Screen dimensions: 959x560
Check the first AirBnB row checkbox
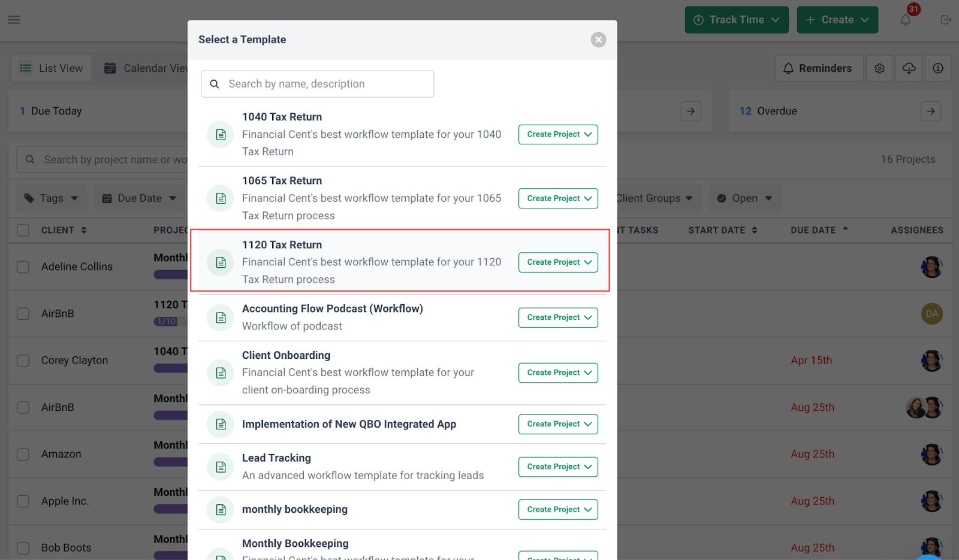(x=23, y=313)
